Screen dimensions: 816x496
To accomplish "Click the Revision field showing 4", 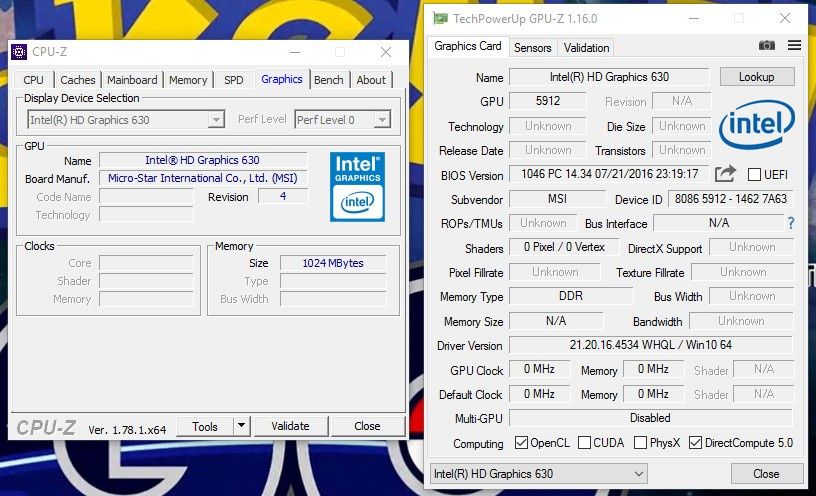I will pos(283,196).
